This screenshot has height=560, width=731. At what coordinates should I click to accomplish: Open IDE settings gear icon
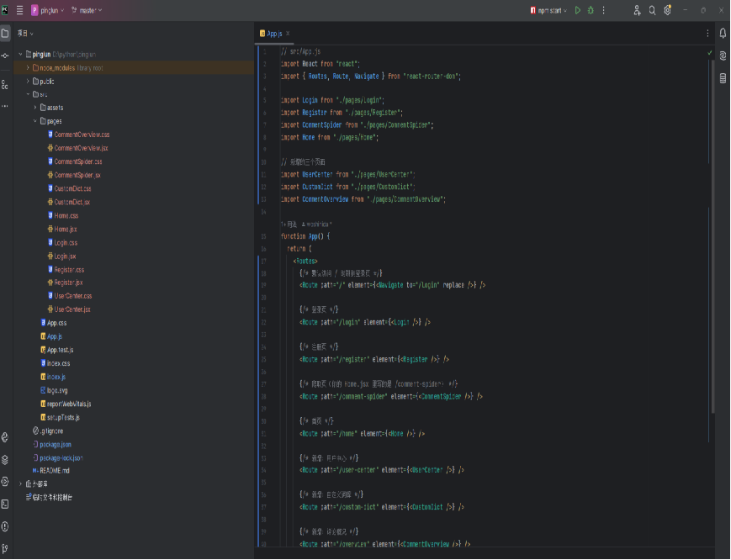click(667, 10)
